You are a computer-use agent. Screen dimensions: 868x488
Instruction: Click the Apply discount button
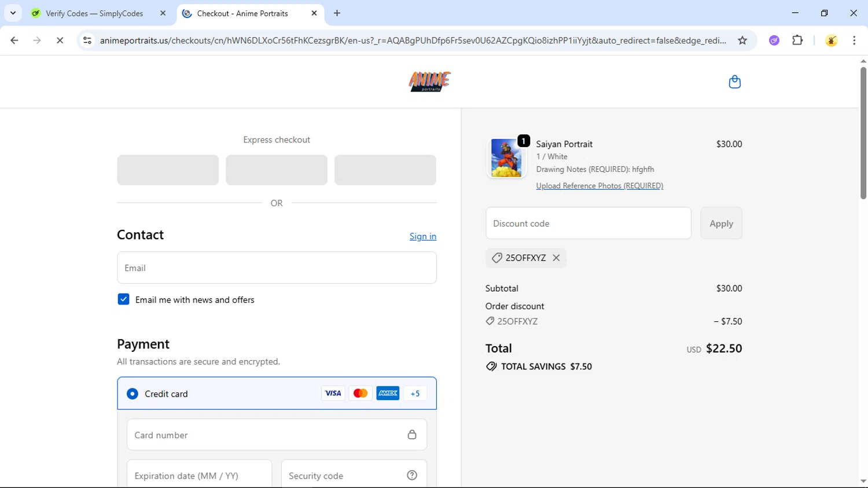tap(721, 223)
